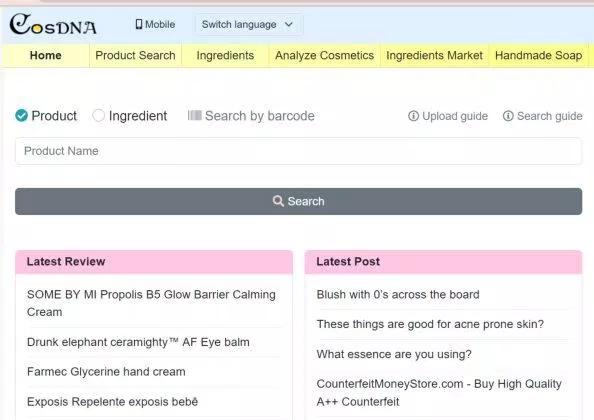594x420 pixels.
Task: Open the Analyze Cosmetics tab
Action: coord(324,55)
